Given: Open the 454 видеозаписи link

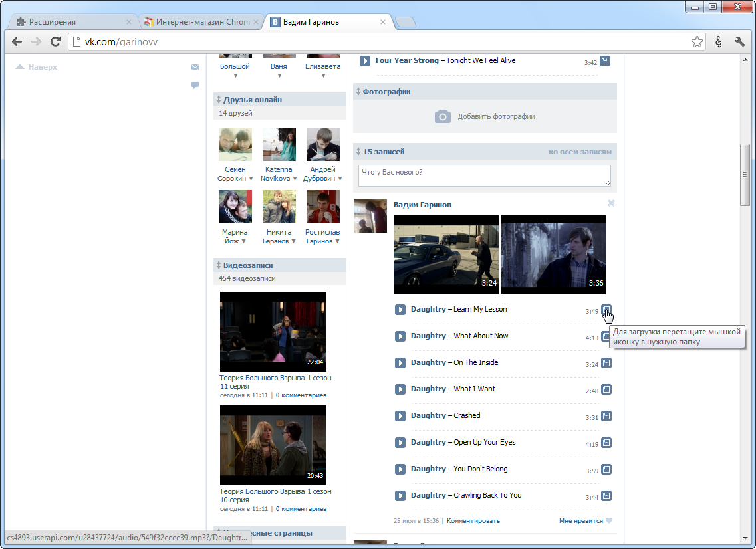Looking at the screenshot, I should [x=247, y=278].
